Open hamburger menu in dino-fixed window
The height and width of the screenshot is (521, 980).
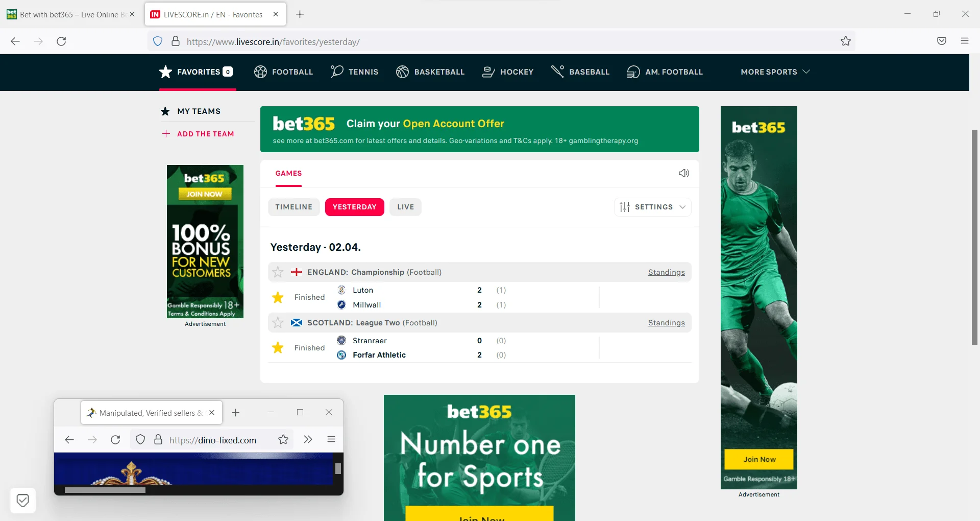pyautogui.click(x=331, y=440)
